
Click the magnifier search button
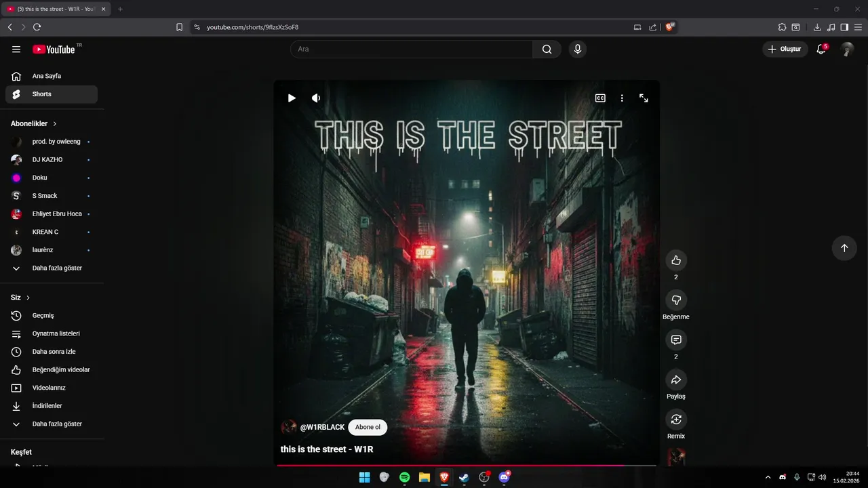(x=547, y=49)
